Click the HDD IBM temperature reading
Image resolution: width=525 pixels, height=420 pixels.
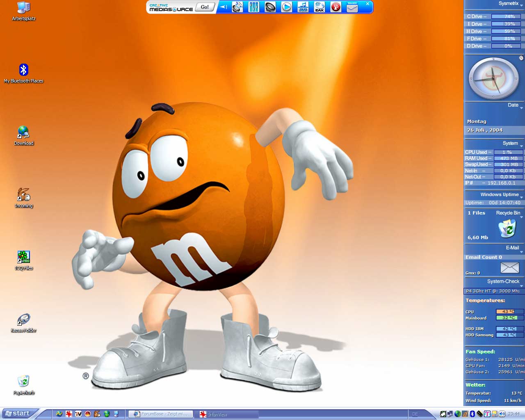509,329
